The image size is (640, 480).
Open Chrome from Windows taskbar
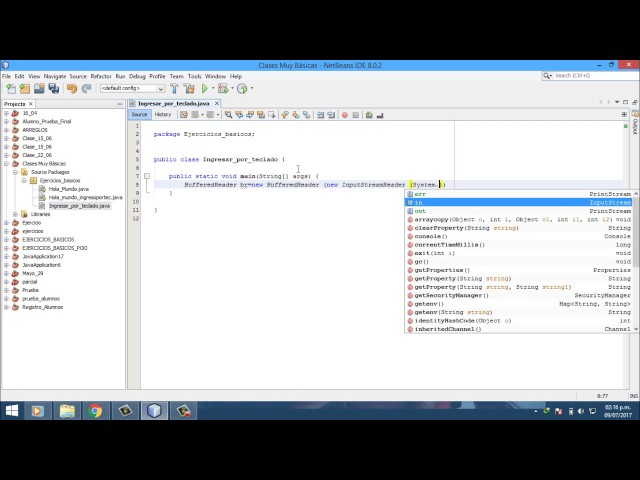[96, 411]
